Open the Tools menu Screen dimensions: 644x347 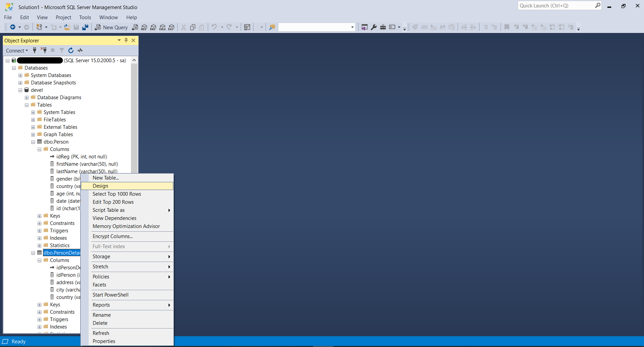(x=85, y=17)
